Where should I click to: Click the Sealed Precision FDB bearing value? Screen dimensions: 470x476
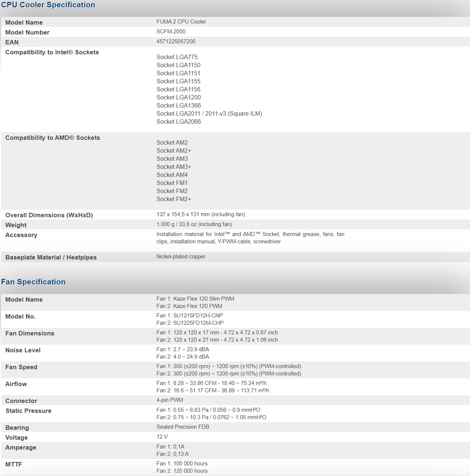(183, 427)
